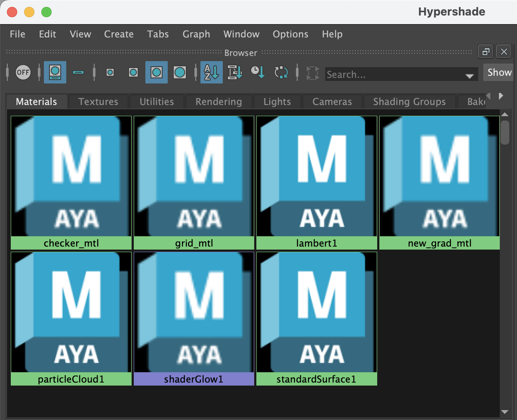Click the lambert1 name label
The width and height of the screenshot is (517, 420).
[x=317, y=243]
